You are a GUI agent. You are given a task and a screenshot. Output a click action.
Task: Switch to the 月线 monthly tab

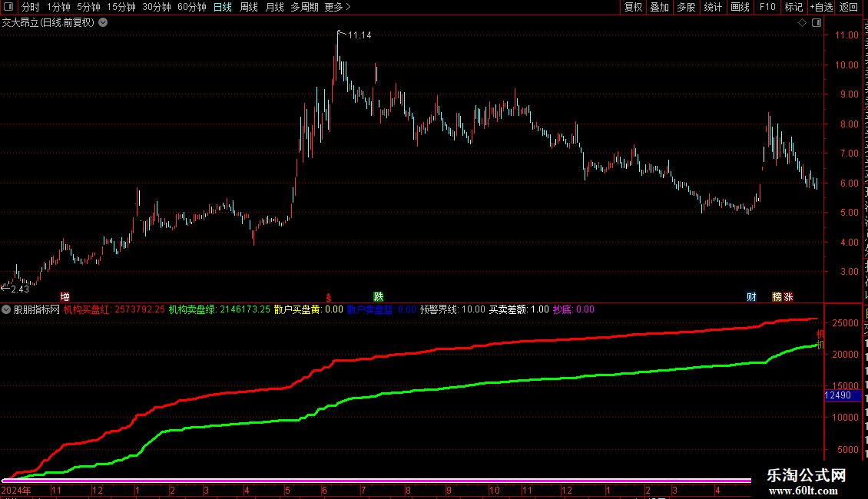pos(274,7)
